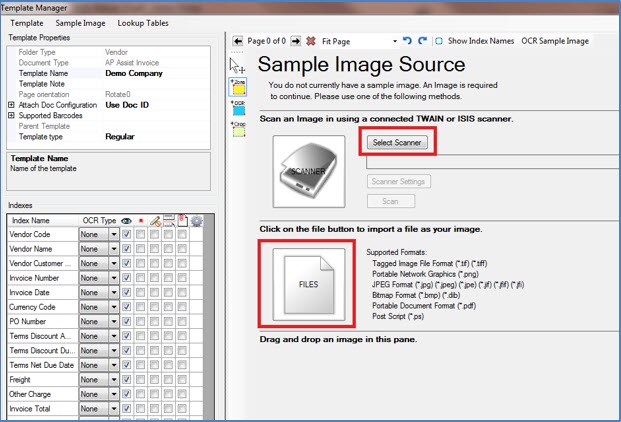Select the Zone tool in left toolbar
This screenshot has height=422, width=621.
click(x=238, y=87)
